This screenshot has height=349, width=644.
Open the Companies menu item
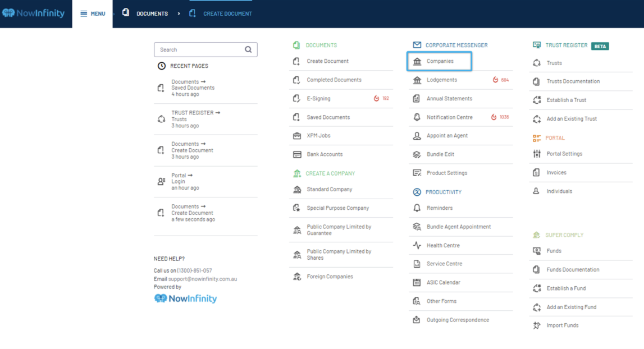coord(440,61)
